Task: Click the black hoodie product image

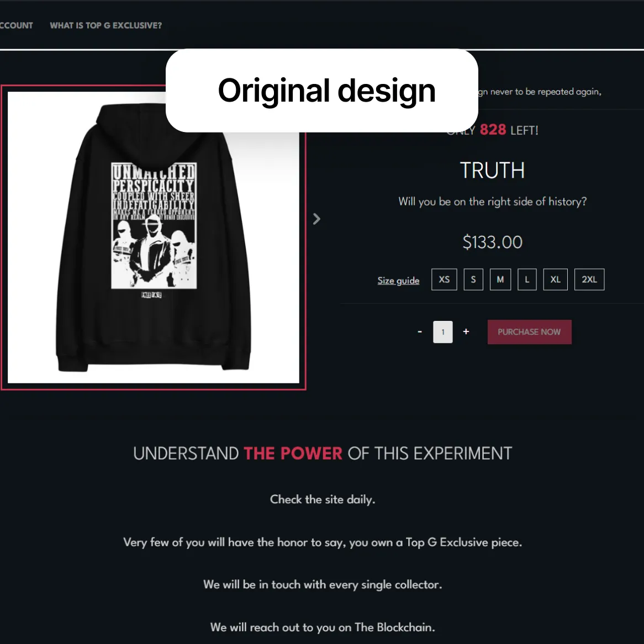Action: 154,237
